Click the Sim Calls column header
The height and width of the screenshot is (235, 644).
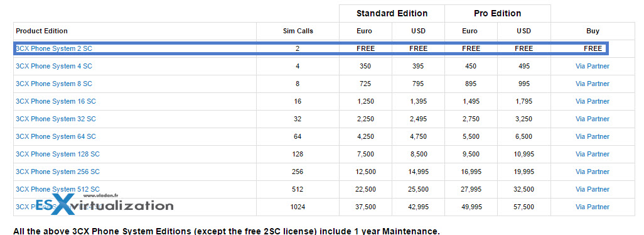pos(298,31)
